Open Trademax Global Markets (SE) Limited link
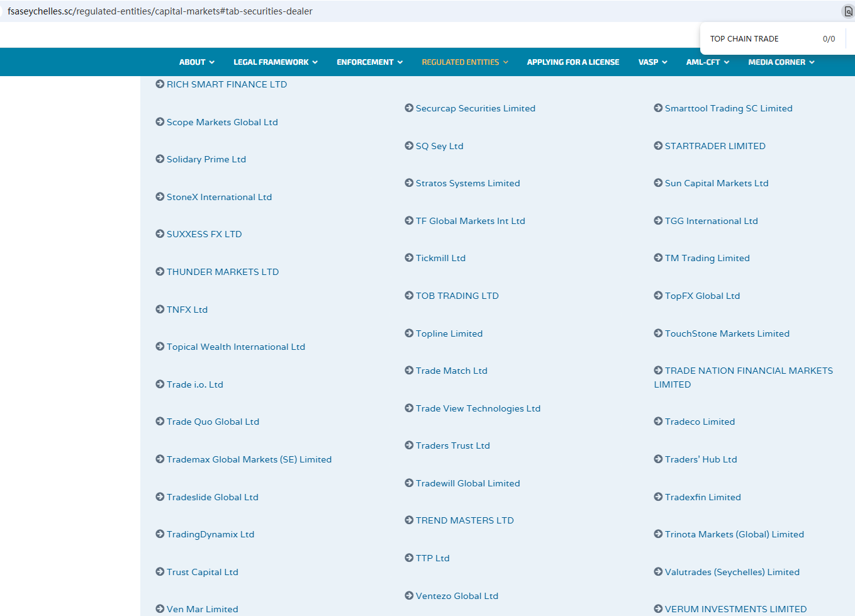The height and width of the screenshot is (616, 855). pos(249,459)
